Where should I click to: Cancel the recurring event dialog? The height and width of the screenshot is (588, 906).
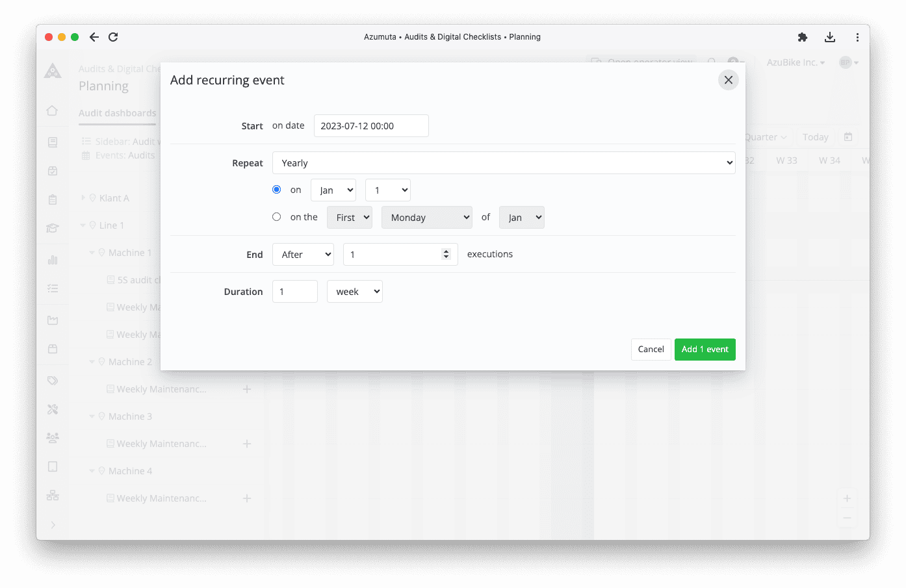pyautogui.click(x=651, y=349)
